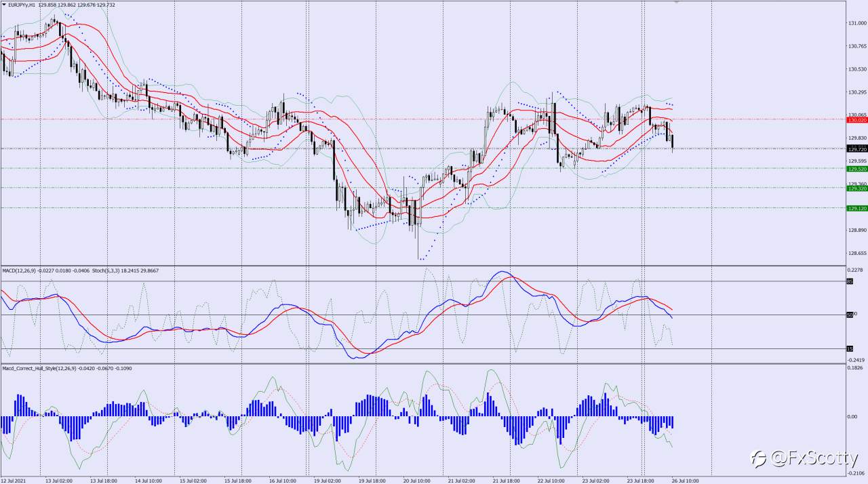Click the 21 Jul 02:00 time label
868x484 pixels.
pos(462,480)
